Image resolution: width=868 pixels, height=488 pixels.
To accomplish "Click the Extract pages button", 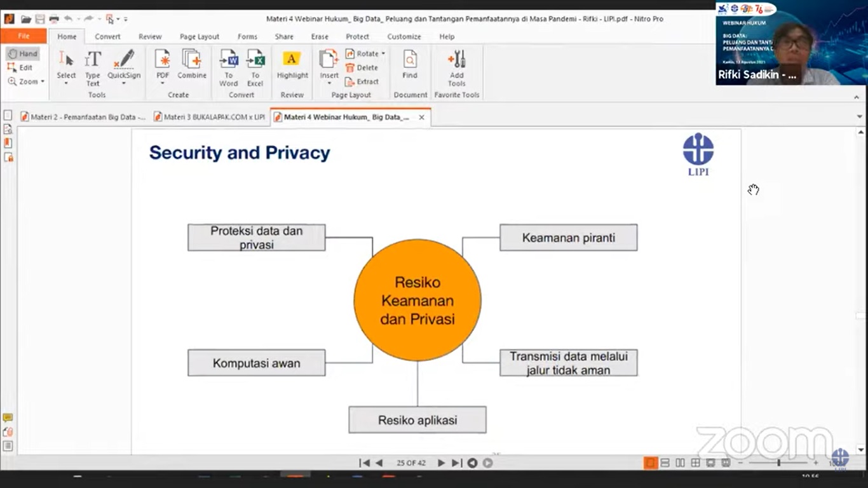I will 362,82.
